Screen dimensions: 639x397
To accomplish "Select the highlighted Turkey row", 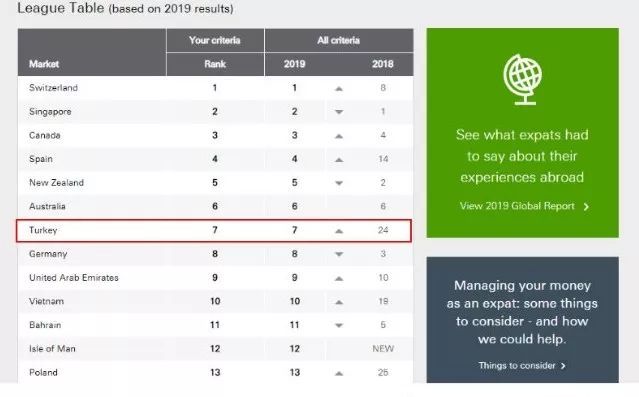I will coord(214,231).
